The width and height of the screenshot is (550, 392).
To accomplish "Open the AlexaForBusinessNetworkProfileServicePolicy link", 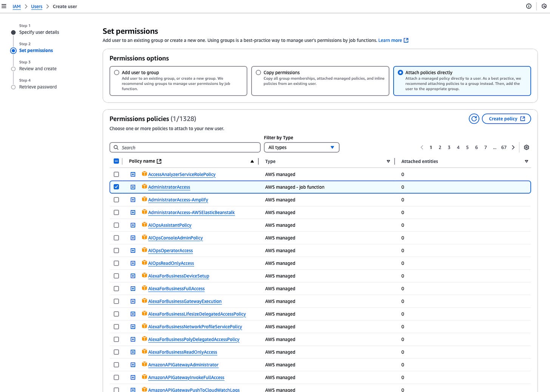I will (x=195, y=327).
